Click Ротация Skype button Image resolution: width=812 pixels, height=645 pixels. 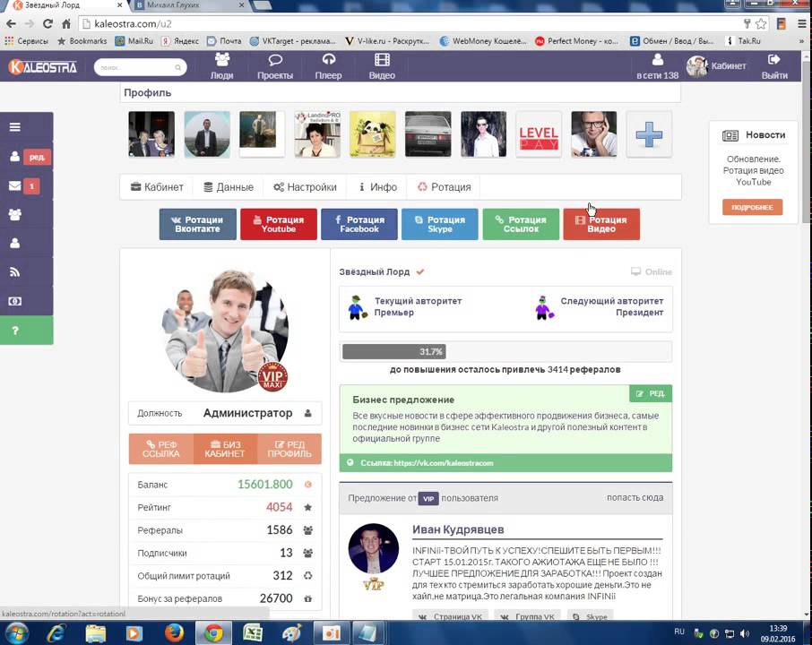pos(440,224)
